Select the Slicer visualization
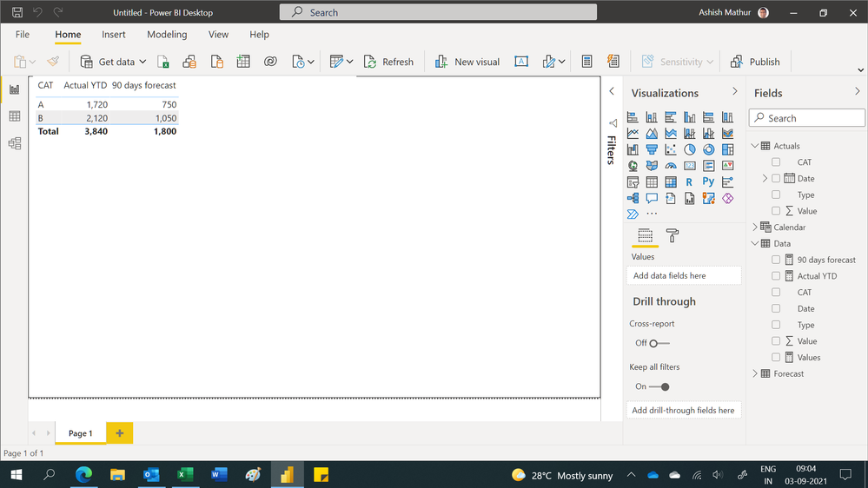 click(x=633, y=182)
